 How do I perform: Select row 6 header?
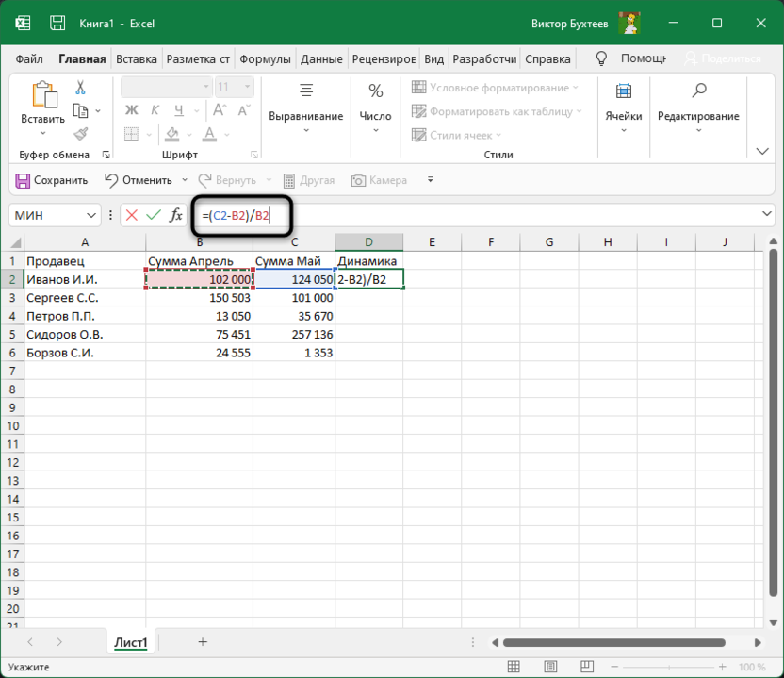coord(12,353)
